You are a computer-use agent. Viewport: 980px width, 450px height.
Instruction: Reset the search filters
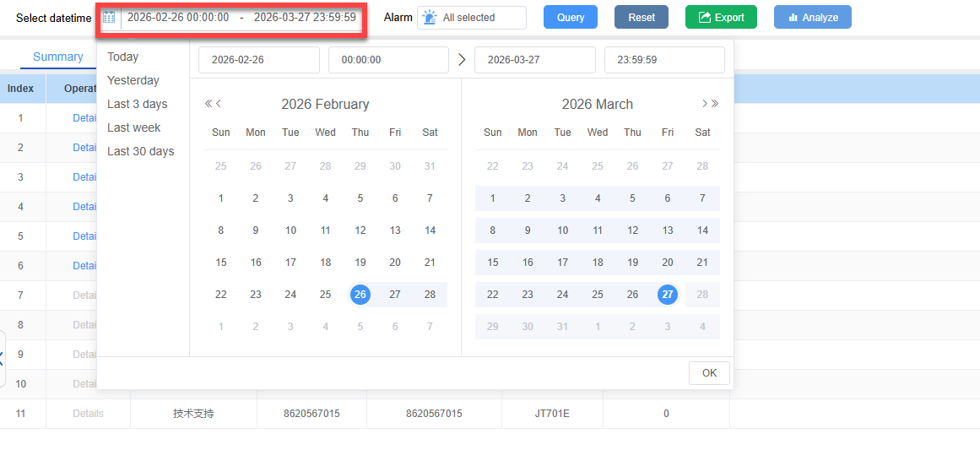pyautogui.click(x=641, y=18)
